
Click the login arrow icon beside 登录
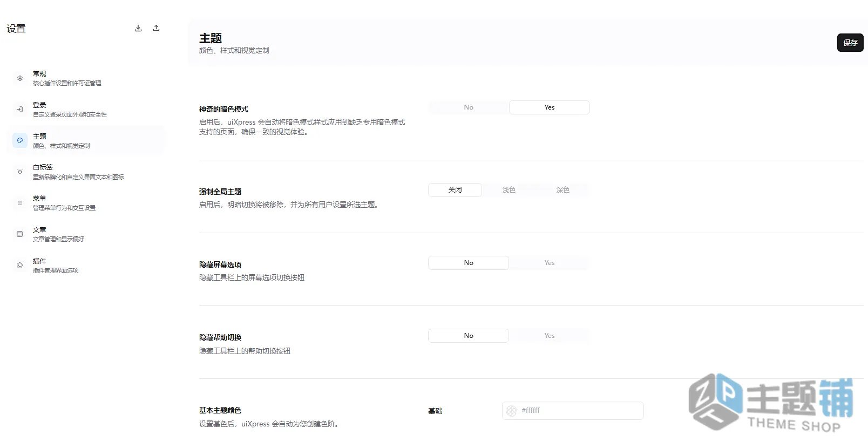coord(20,110)
